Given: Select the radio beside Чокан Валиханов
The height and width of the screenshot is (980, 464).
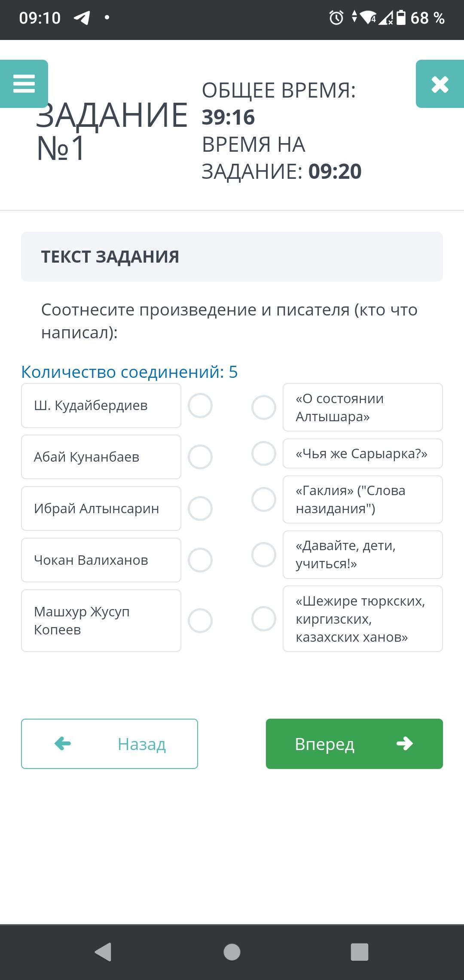Looking at the screenshot, I should point(200,560).
